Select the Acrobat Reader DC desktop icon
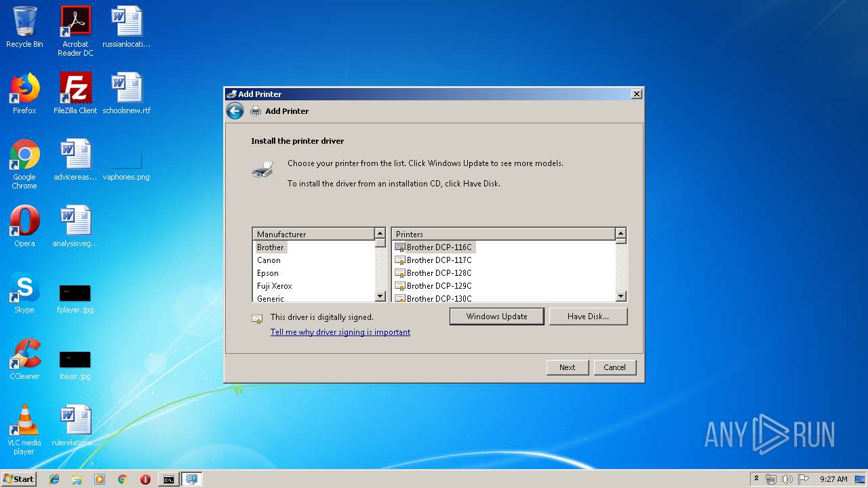868x488 pixels. pos(75,31)
